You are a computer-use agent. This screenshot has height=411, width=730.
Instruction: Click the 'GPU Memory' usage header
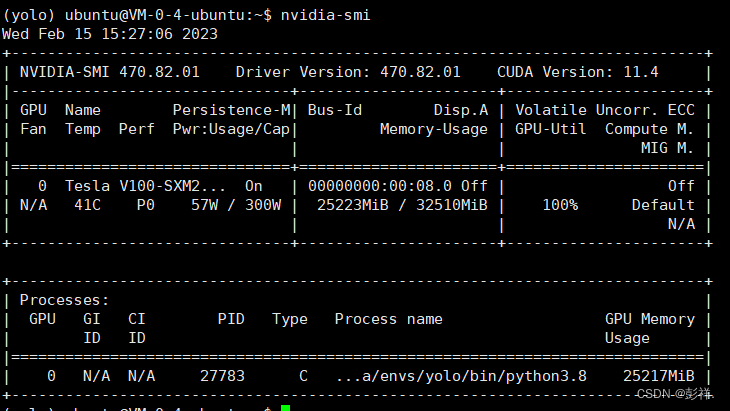[649, 319]
